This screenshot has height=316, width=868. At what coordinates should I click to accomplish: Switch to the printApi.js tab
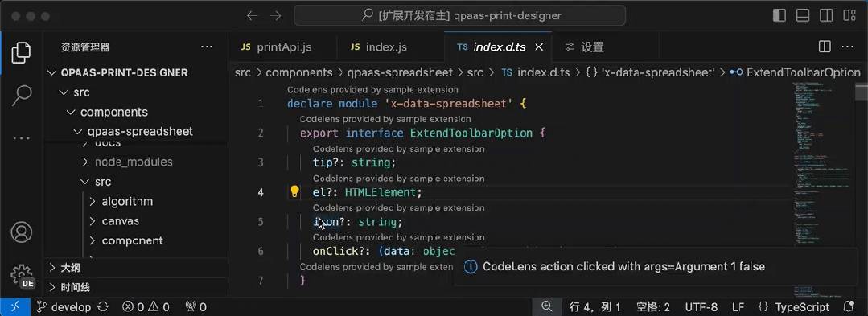(x=276, y=47)
